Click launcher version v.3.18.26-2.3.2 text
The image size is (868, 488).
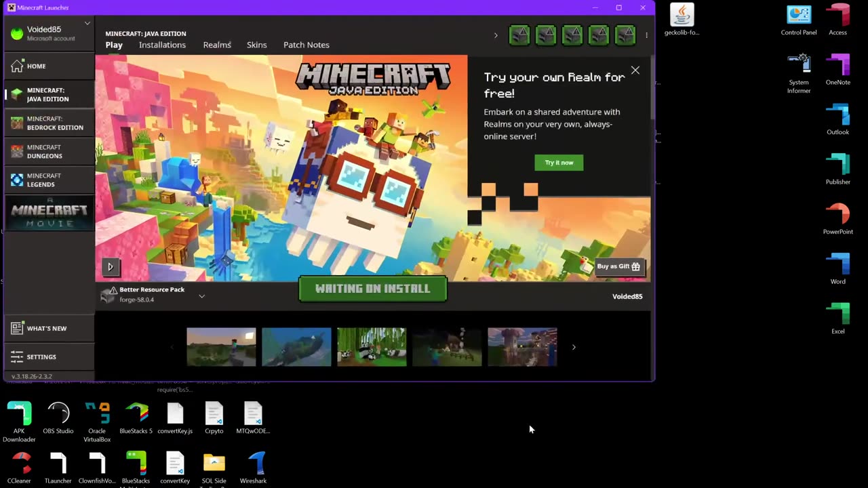[x=32, y=376]
